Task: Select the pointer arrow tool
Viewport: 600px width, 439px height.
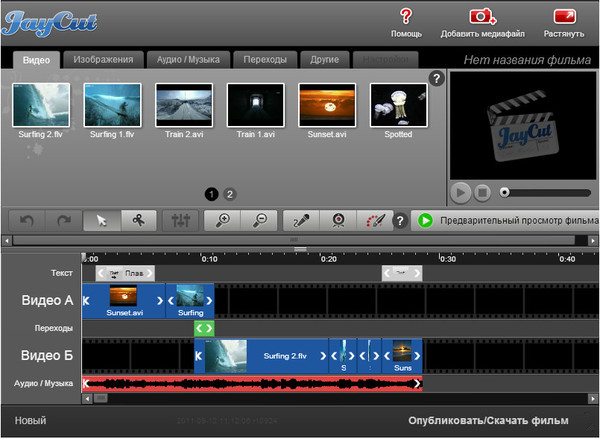Action: (x=102, y=220)
